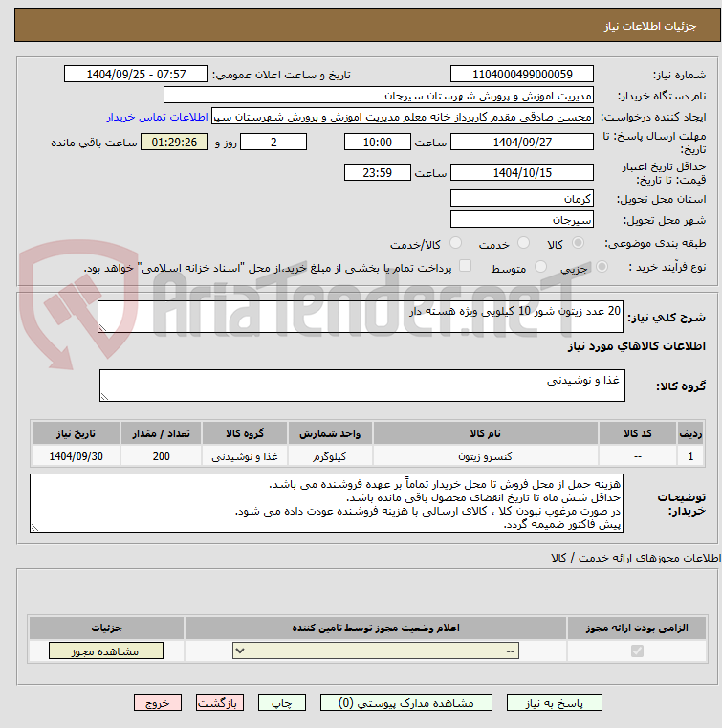The width and height of the screenshot is (722, 728).
Task: Click the row number cell 1
Action: 690,456
